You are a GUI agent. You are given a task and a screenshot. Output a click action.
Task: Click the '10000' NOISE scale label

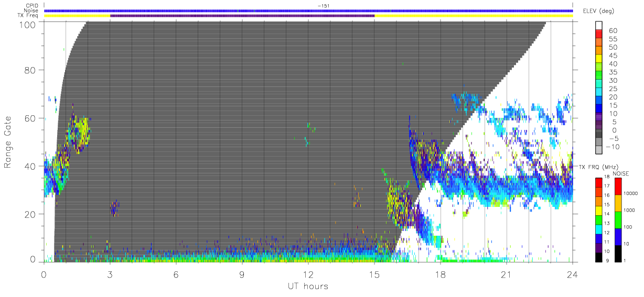pos(631,193)
